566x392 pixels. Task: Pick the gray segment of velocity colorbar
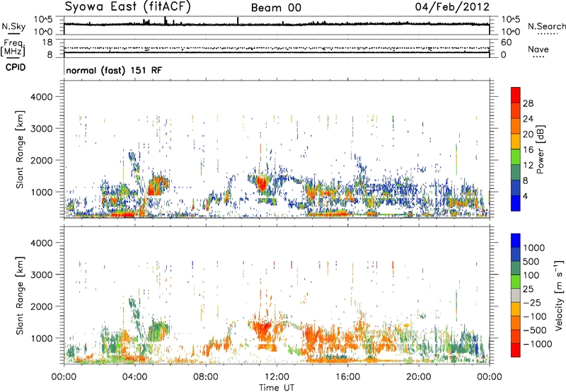tap(516, 295)
